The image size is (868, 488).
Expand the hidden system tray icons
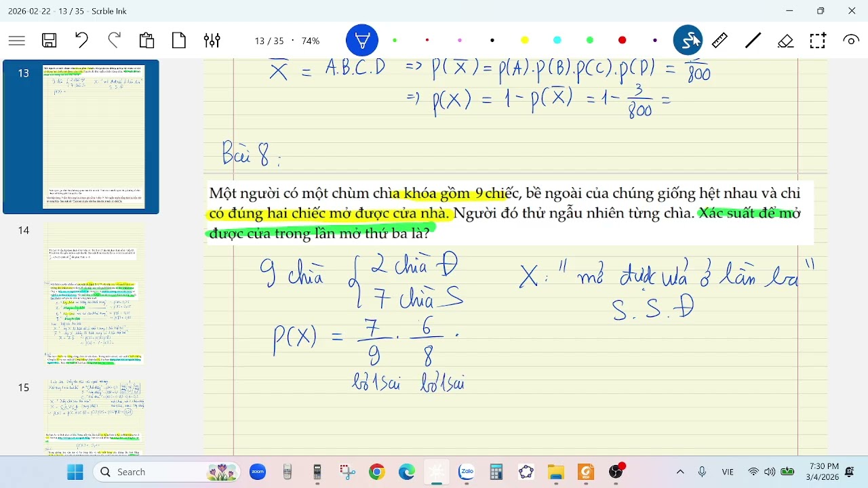click(680, 472)
